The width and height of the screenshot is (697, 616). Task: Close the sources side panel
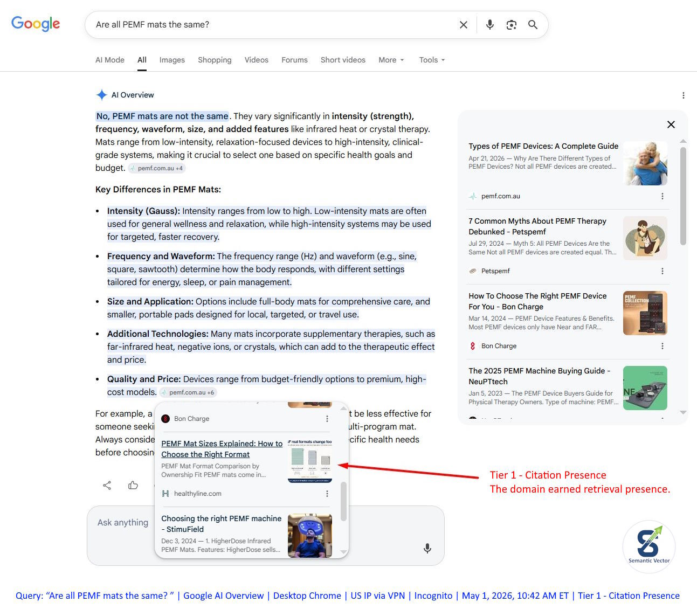click(x=671, y=124)
